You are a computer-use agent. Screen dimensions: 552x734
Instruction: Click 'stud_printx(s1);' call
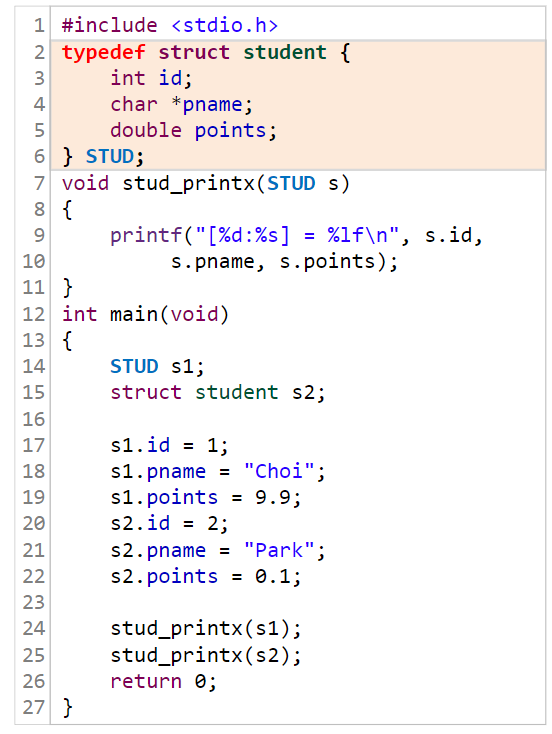[x=206, y=629]
